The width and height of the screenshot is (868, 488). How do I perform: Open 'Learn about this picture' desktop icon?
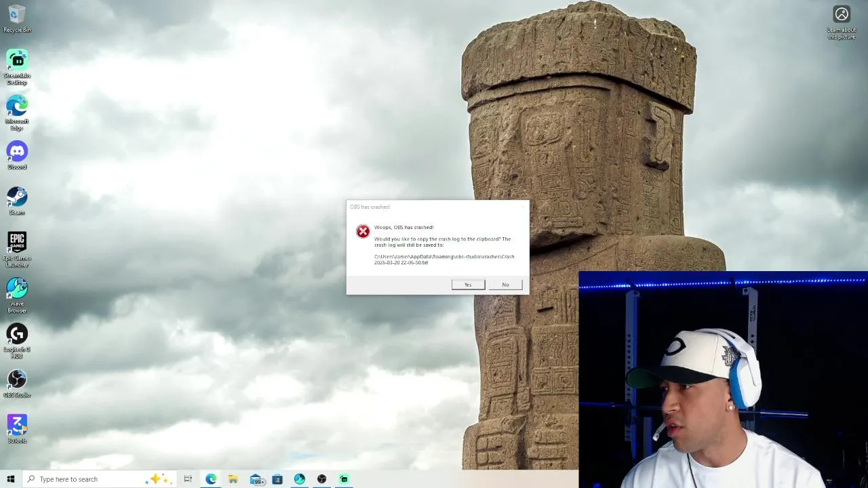842,22
